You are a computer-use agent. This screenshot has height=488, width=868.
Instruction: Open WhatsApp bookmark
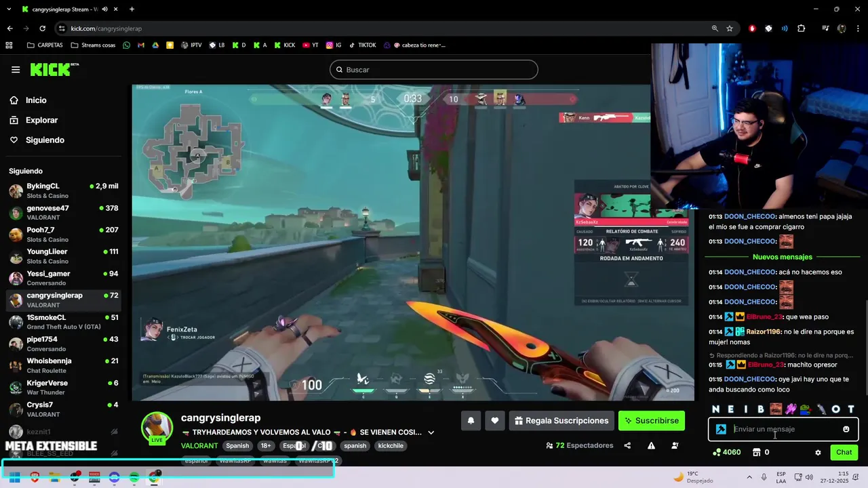point(126,45)
